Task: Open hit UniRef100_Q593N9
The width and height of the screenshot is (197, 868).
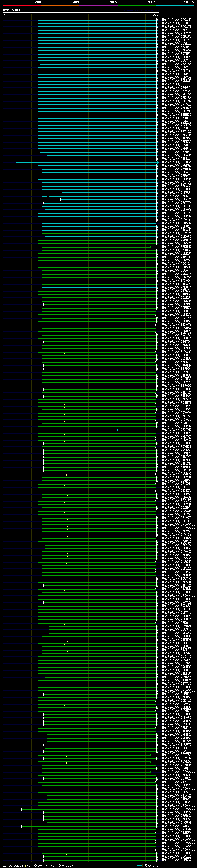Action: (177, 20)
